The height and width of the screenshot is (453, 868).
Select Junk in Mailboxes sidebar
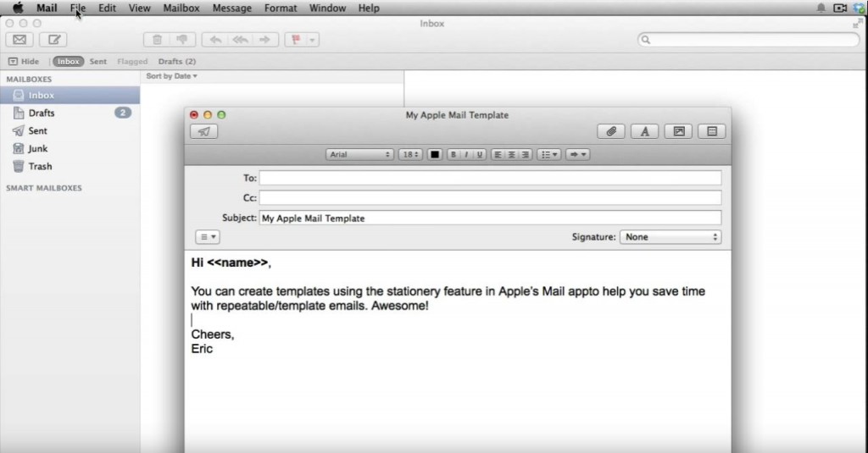70,148
